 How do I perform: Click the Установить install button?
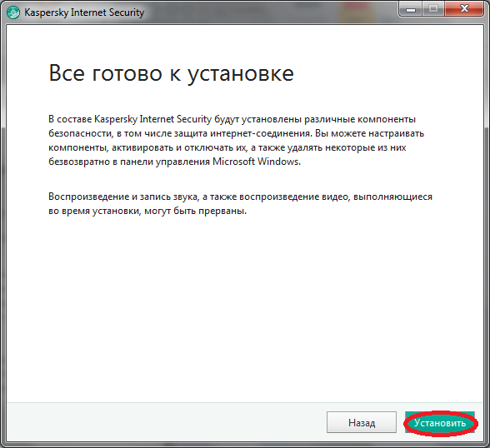440,422
